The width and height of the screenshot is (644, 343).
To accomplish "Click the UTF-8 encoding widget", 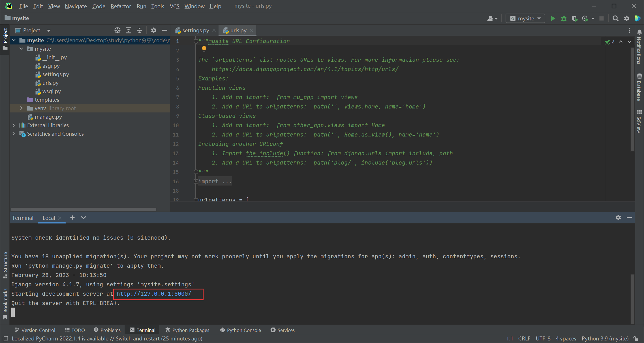I will click(543, 338).
